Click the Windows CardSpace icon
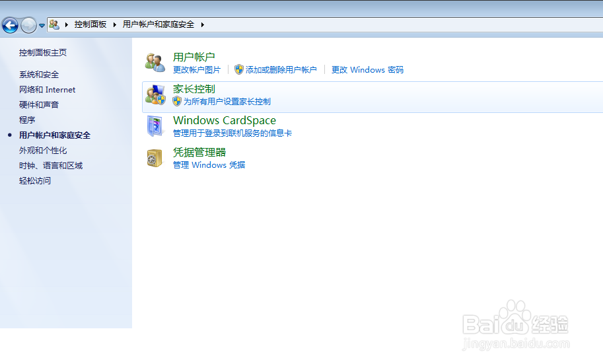603x364 pixels. pyautogui.click(x=155, y=126)
